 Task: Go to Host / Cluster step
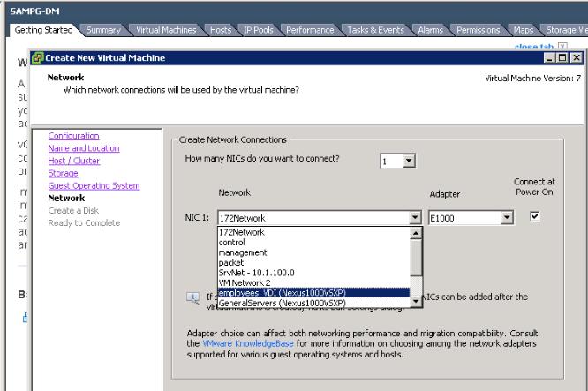click(74, 161)
